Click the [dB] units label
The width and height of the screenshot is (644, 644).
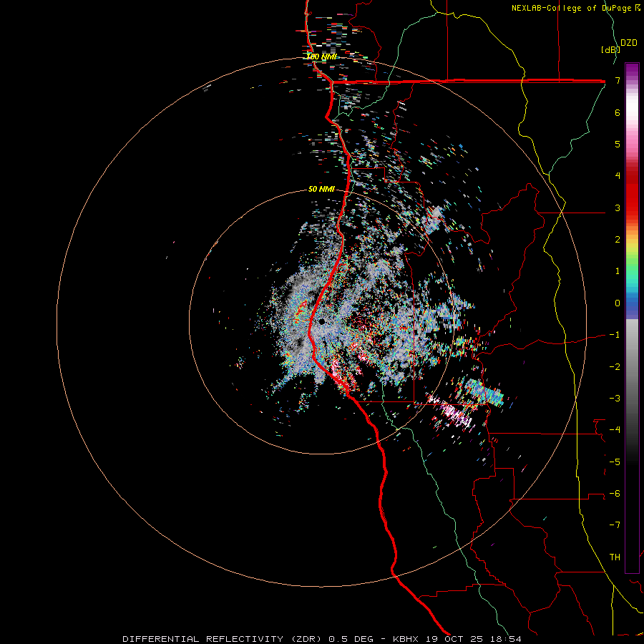(610, 49)
